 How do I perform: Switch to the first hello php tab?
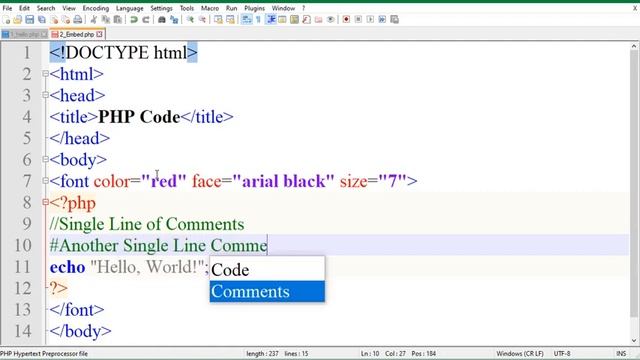tap(24, 34)
